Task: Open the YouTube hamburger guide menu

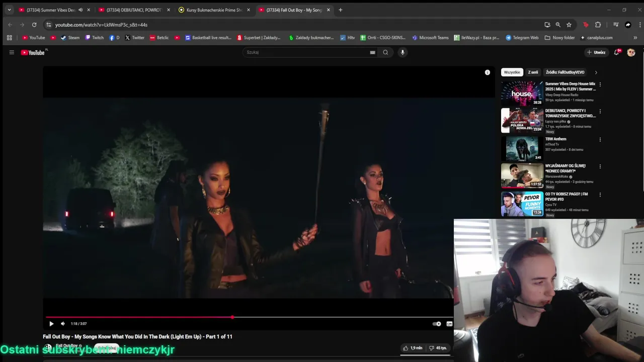Action: tap(12, 52)
